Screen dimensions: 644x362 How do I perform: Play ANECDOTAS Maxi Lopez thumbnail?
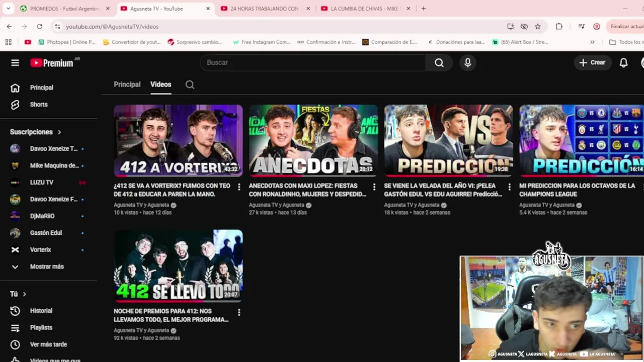tap(313, 141)
